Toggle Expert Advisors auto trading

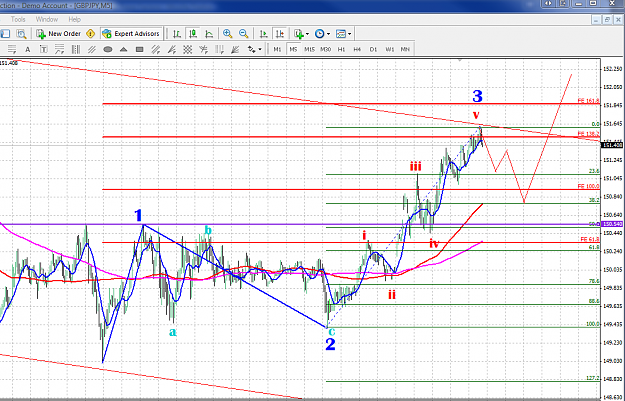tap(131, 34)
